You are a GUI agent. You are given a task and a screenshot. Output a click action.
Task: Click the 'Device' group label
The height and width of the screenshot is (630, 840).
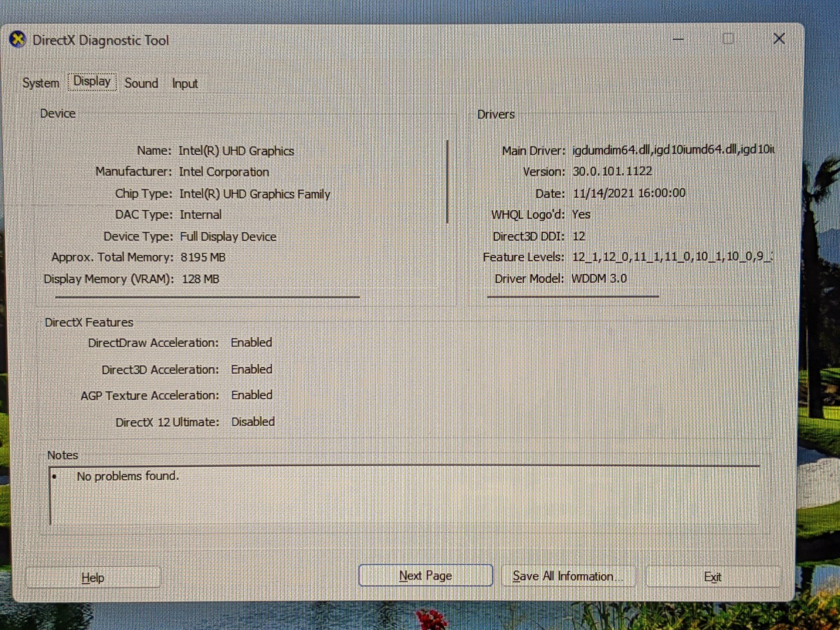58,113
